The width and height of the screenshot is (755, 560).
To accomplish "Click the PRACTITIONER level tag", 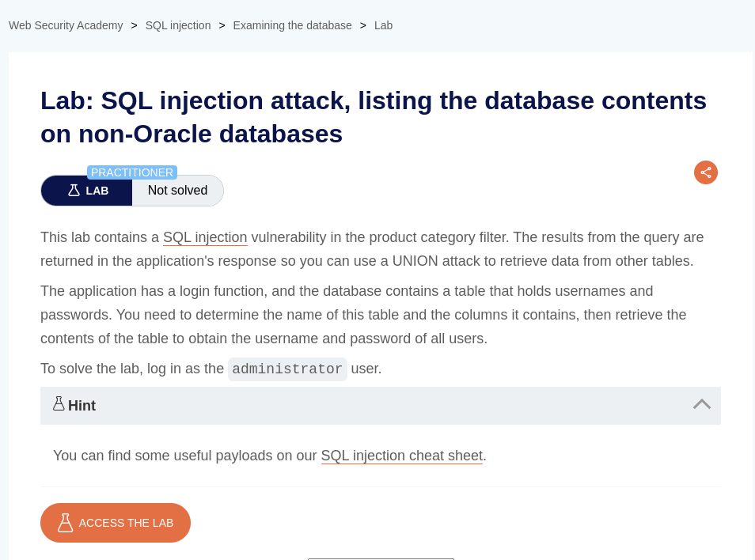I will [132, 172].
